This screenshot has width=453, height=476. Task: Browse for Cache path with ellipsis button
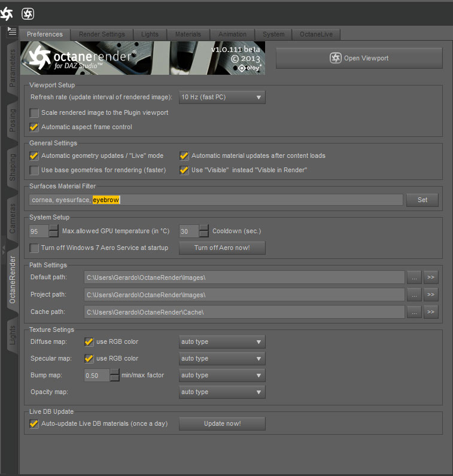click(414, 312)
